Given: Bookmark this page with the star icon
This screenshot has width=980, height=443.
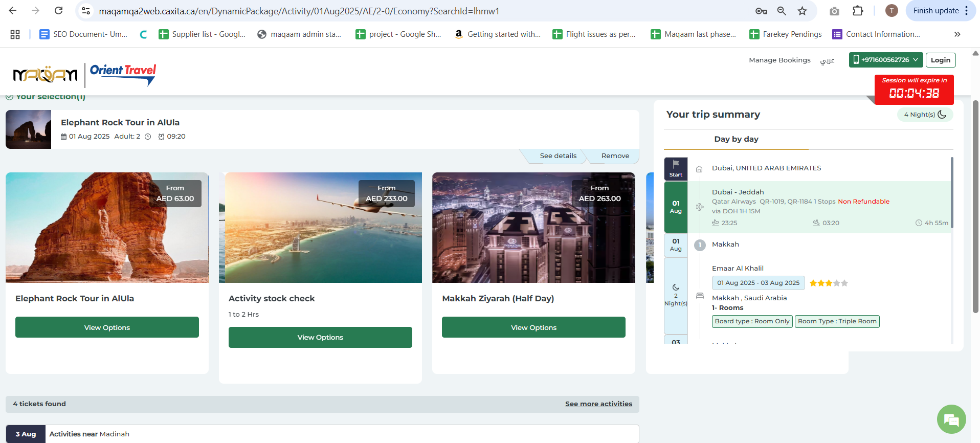Looking at the screenshot, I should (x=802, y=11).
